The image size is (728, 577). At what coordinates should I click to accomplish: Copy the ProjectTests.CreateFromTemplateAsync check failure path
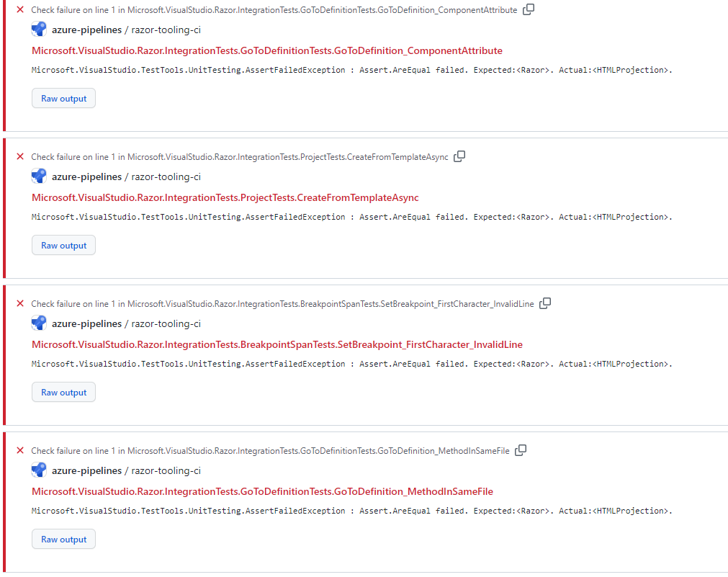pyautogui.click(x=459, y=156)
